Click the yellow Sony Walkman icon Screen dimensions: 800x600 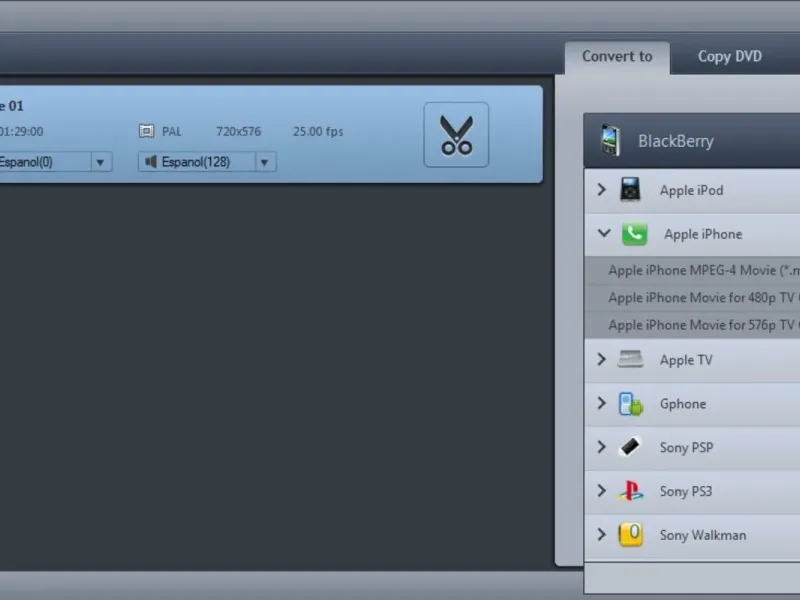point(631,534)
